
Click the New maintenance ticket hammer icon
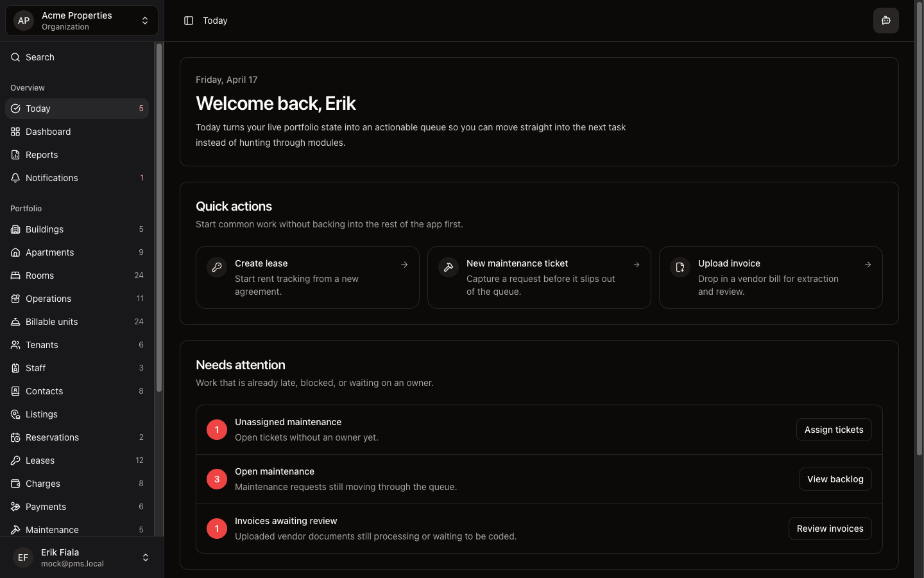(x=449, y=267)
